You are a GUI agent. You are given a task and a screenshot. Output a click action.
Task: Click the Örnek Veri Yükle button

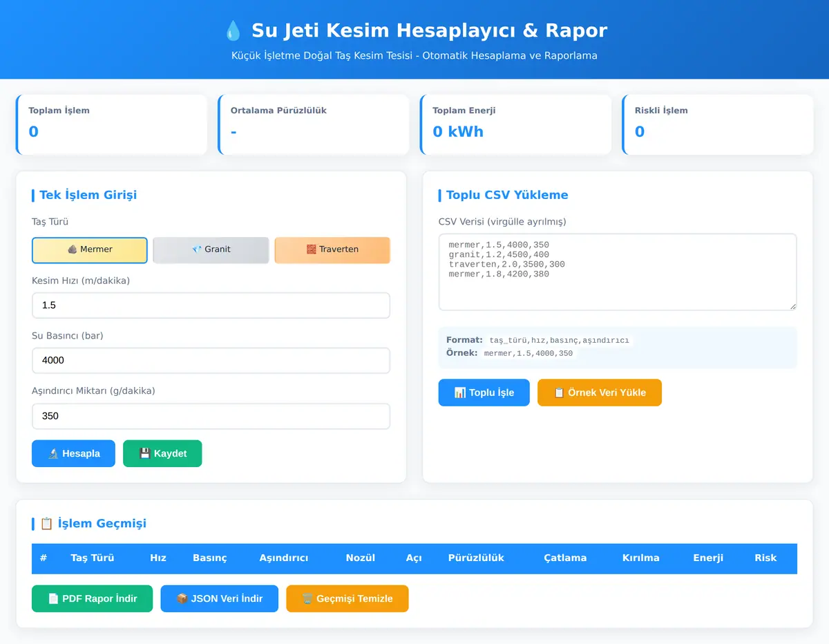pyautogui.click(x=600, y=392)
